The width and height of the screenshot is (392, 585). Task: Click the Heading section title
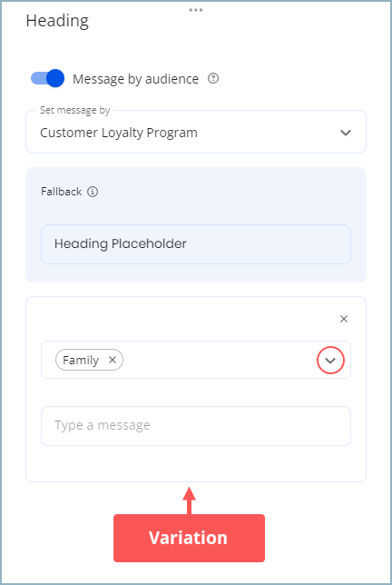[x=57, y=21]
